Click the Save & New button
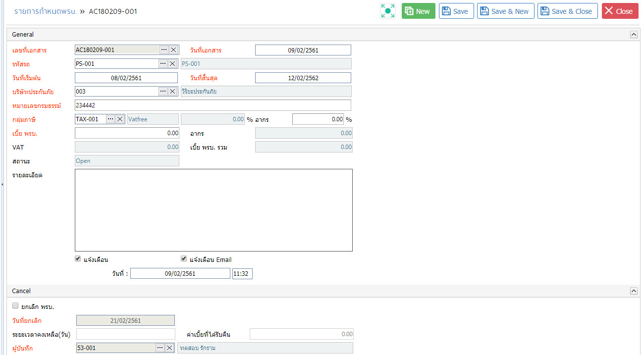This screenshot has height=355, width=644. 506,11
